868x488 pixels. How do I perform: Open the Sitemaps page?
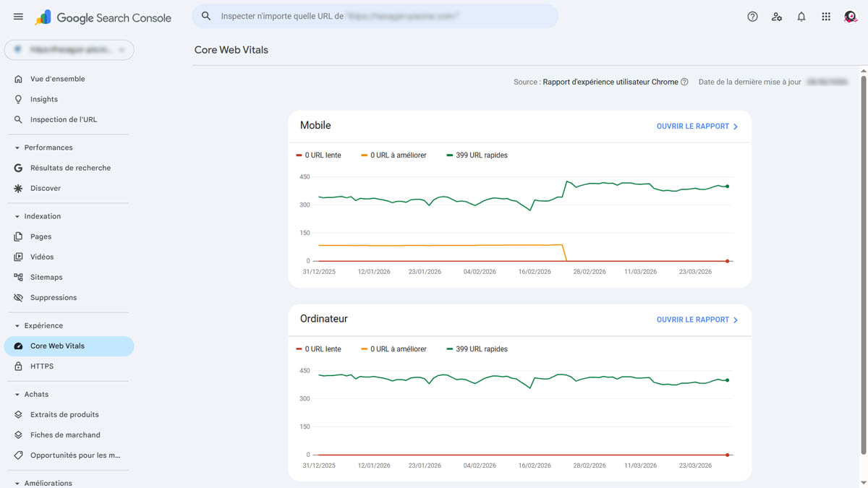[46, 278]
